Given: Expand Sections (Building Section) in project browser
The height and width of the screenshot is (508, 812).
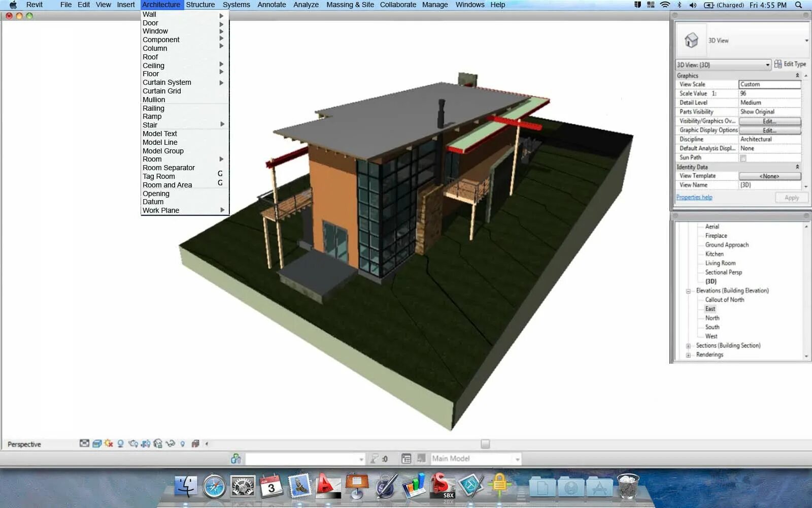Looking at the screenshot, I should (688, 345).
